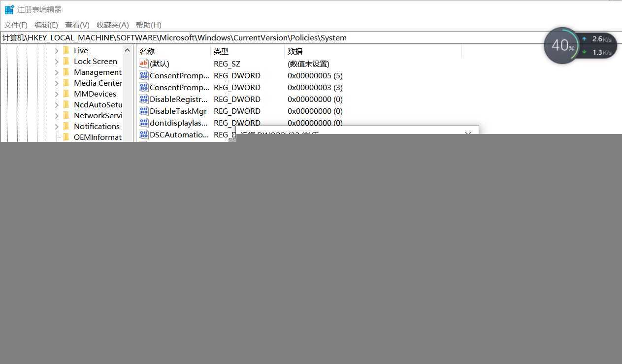Viewport: 622px width, 364px height.
Task: Expand the Management tree node
Action: pos(57,72)
